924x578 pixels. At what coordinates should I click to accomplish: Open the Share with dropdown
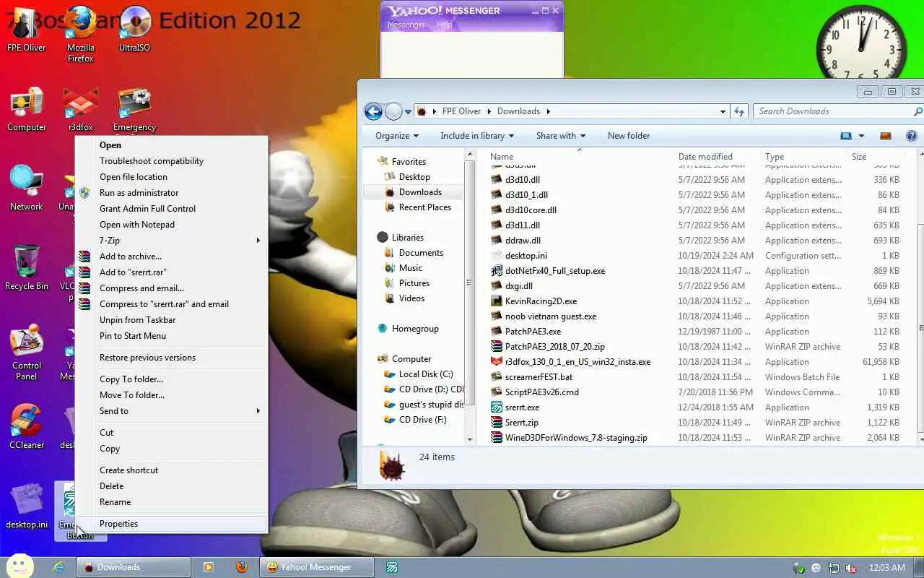coord(561,136)
